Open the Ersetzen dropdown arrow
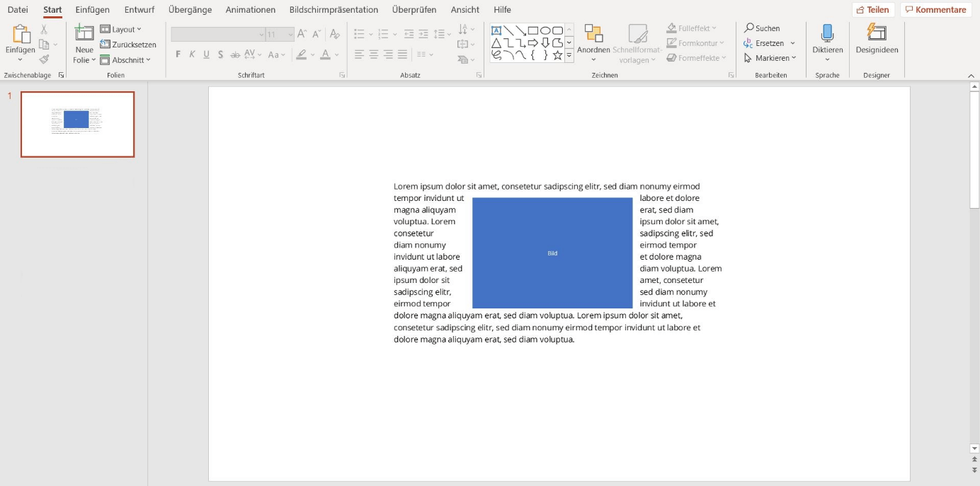 pyautogui.click(x=793, y=43)
